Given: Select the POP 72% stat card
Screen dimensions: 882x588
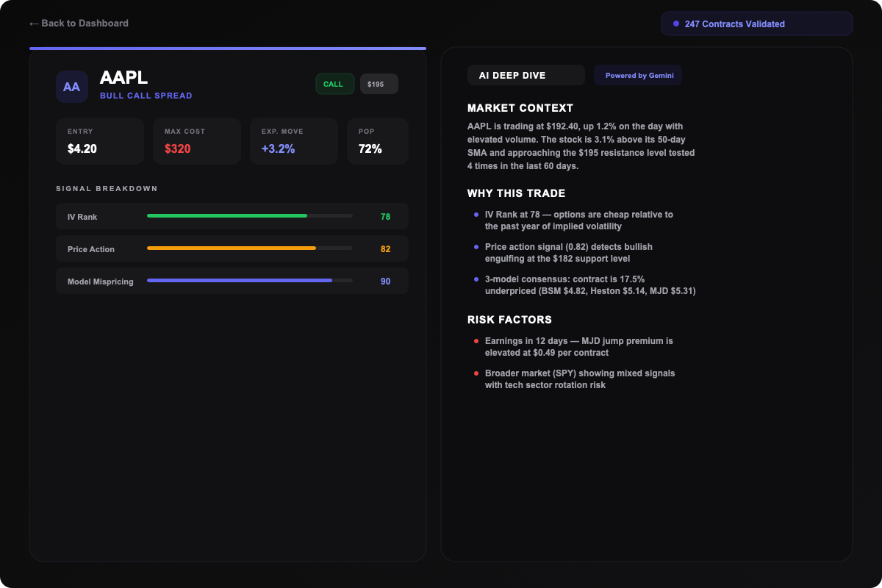Looking at the screenshot, I should (377, 140).
